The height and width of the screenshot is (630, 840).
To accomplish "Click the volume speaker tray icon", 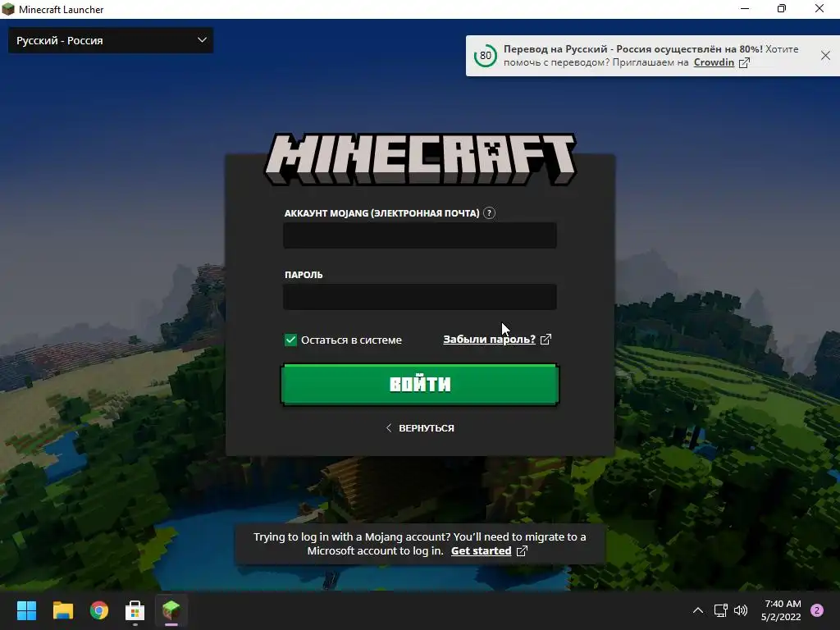I will click(x=741, y=610).
